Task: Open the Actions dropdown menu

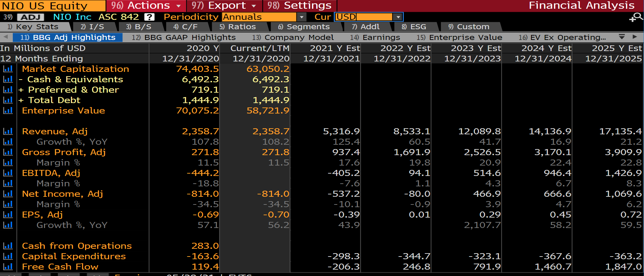Action: point(146,6)
